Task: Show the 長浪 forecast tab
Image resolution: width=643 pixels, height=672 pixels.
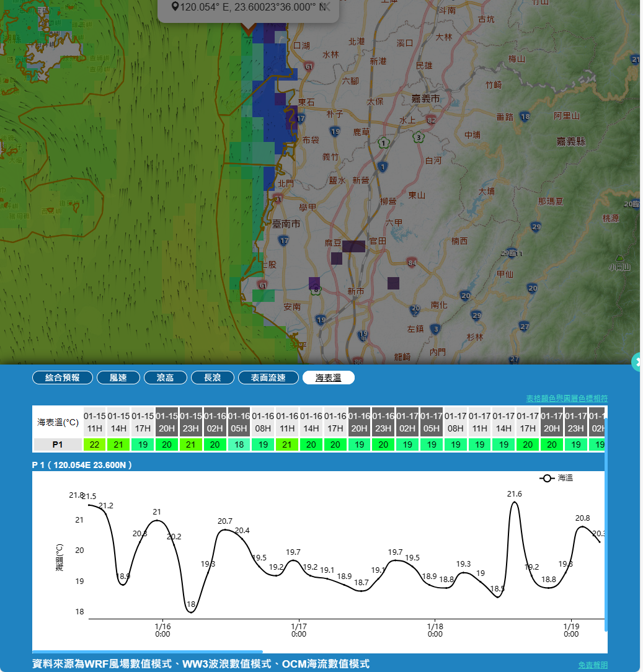Action: (x=212, y=378)
